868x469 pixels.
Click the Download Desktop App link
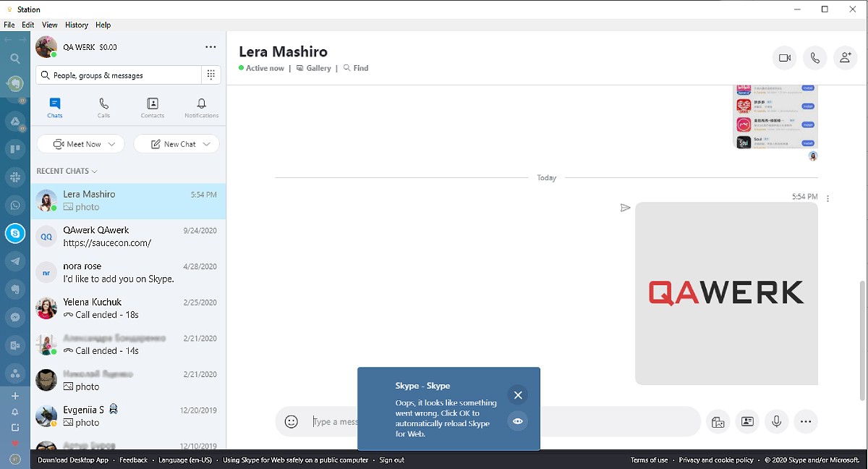tap(73, 460)
